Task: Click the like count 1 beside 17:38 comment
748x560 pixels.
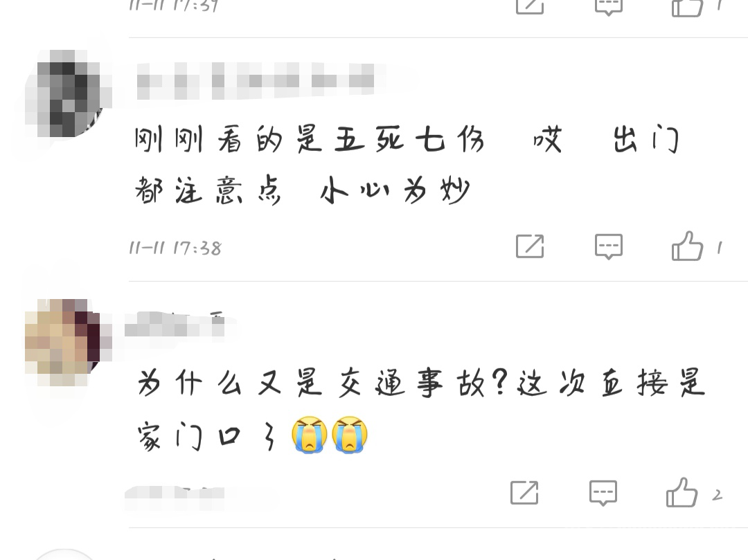Action: (720, 248)
